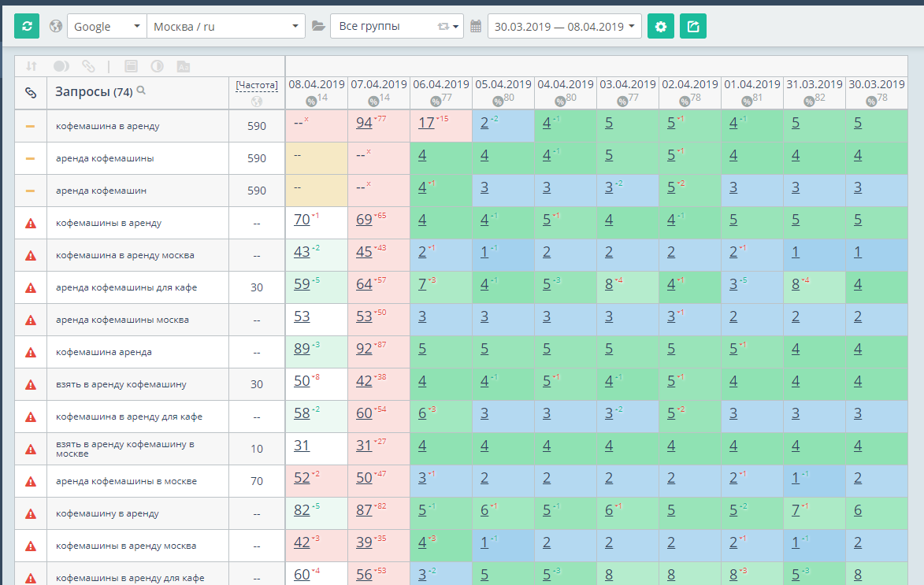Viewport: 924px width, 585px height.
Task: Click the folder icon before Все группы
Action: [318, 26]
